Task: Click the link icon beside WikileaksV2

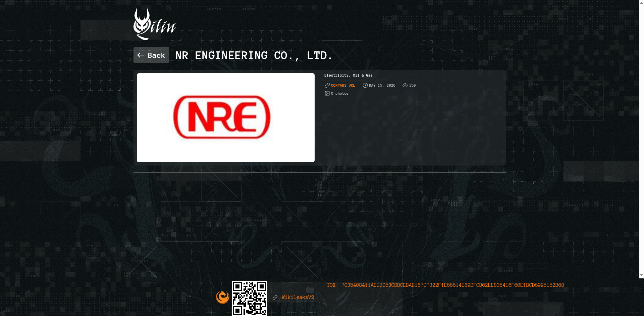Action: 275,298
